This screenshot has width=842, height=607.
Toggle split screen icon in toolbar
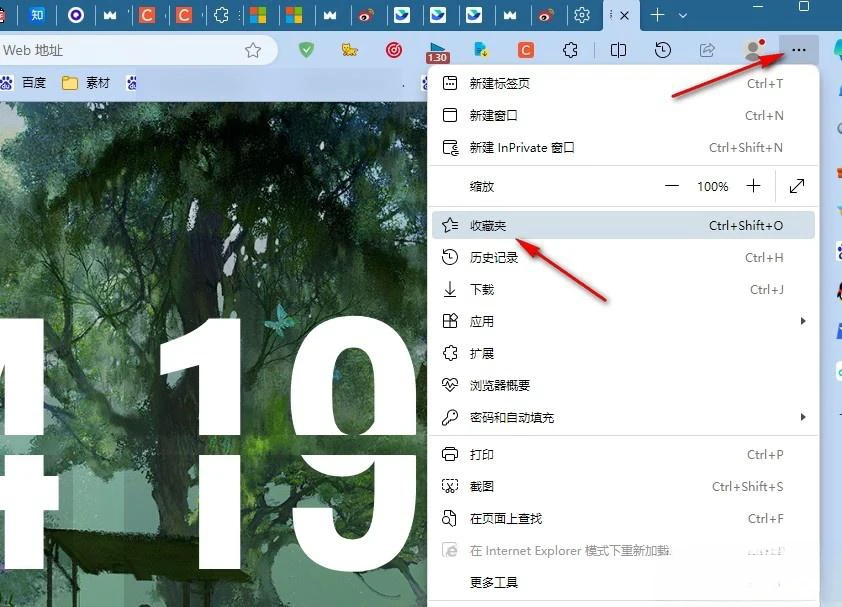pyautogui.click(x=618, y=50)
